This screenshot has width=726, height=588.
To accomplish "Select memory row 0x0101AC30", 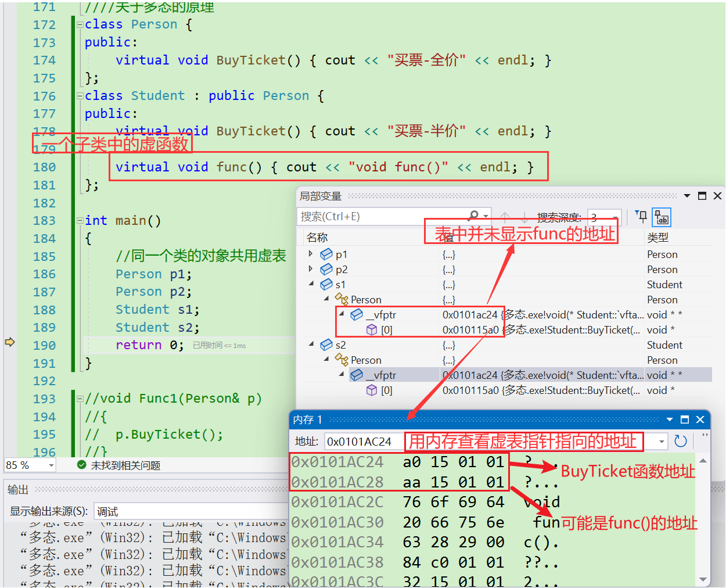I will [425, 522].
